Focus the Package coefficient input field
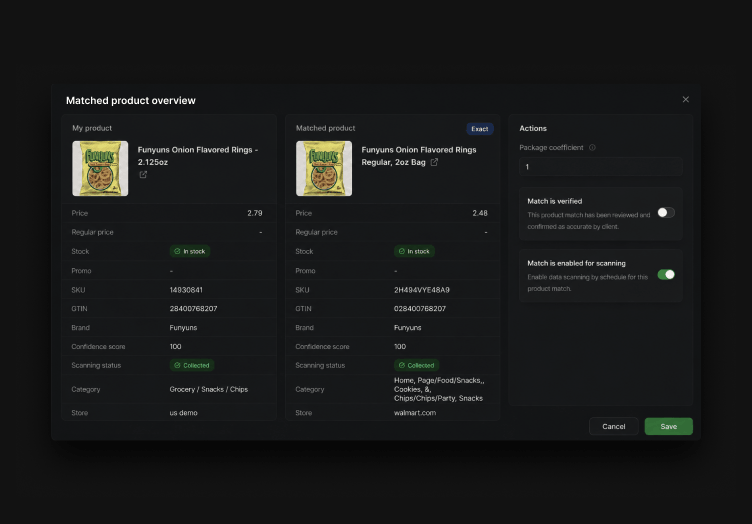Screen dimensions: 752x524 coord(600,167)
